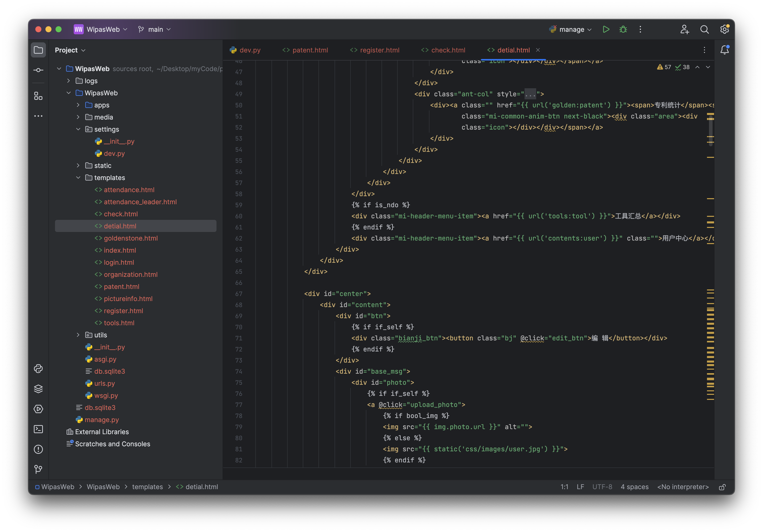This screenshot has height=532, width=763.
Task: Open Search Everywhere magnifier
Action: pyautogui.click(x=704, y=29)
